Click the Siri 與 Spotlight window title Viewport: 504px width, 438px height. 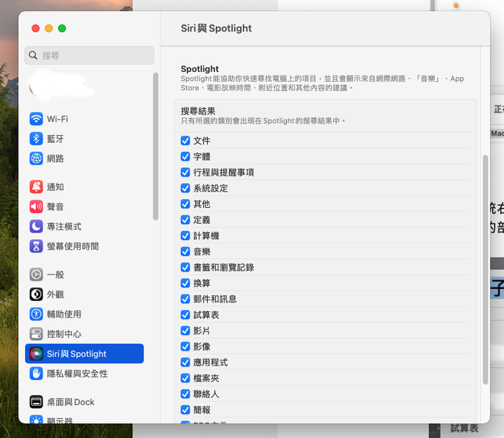[x=216, y=28]
